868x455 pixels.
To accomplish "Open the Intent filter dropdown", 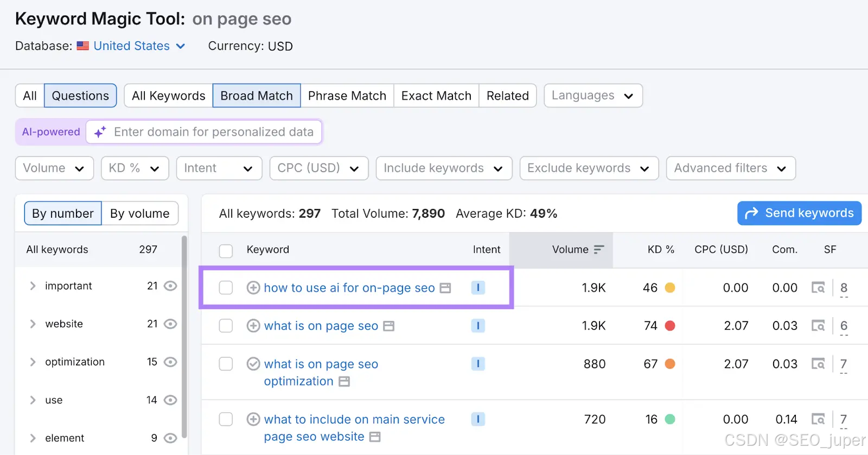I will click(219, 168).
